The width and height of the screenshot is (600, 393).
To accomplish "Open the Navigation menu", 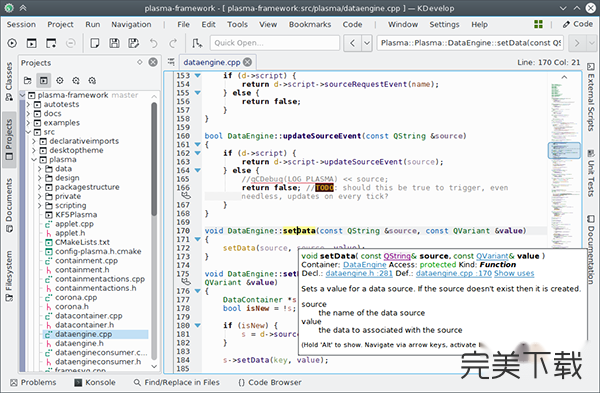I will tap(131, 24).
